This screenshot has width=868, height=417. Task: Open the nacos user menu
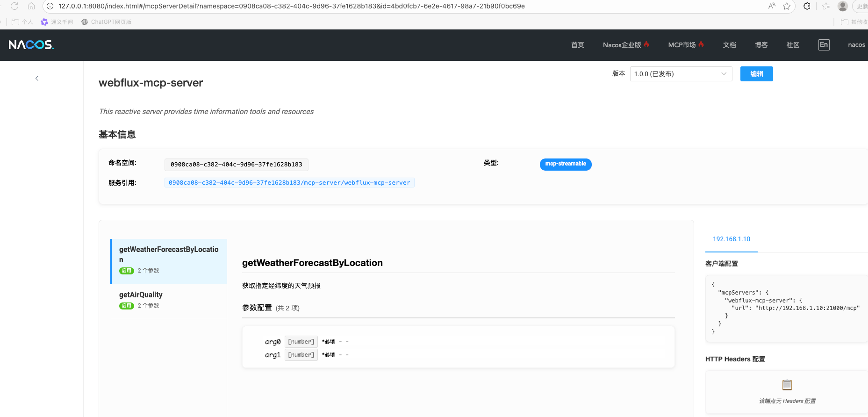click(856, 45)
